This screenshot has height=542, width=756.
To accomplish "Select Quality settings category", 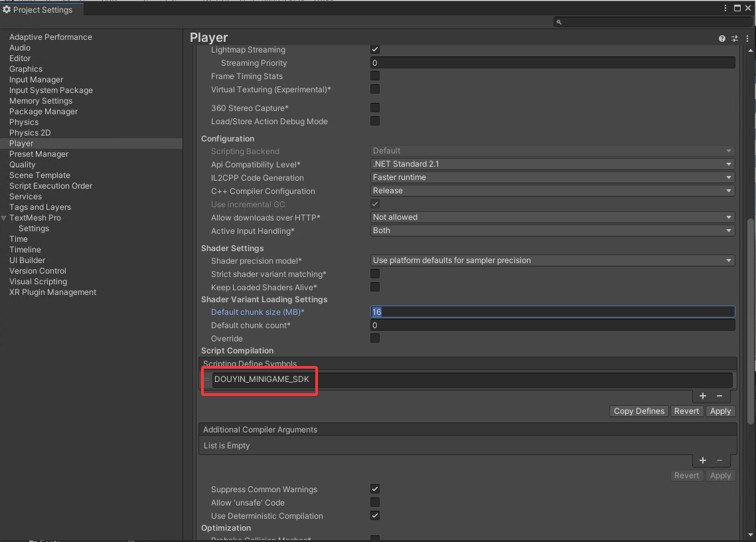I will [22, 165].
